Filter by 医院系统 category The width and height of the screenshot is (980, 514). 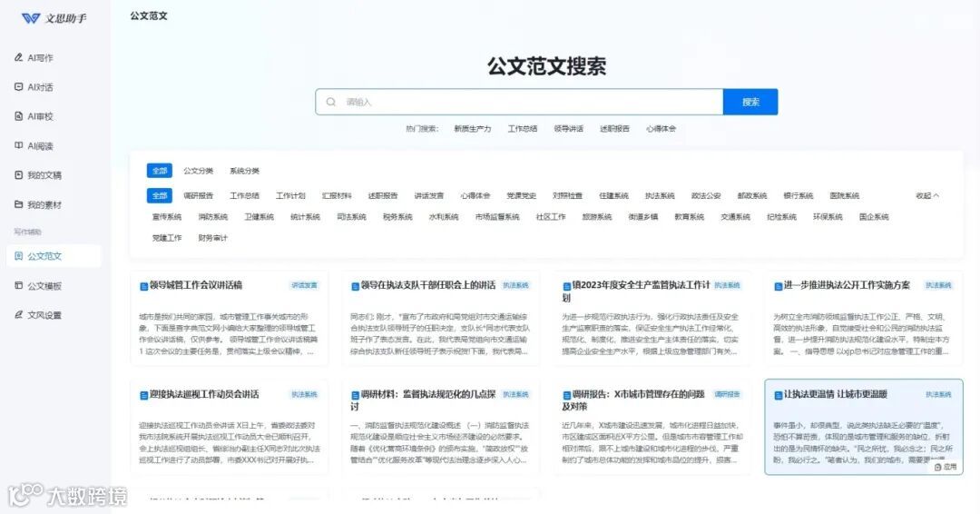(845, 196)
